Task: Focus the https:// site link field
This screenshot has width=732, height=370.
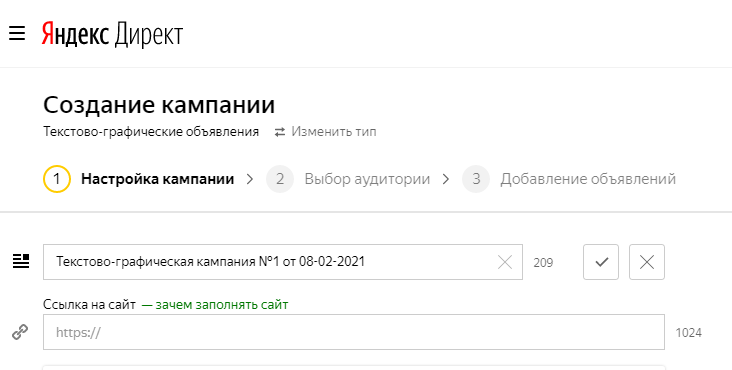Action: tap(353, 332)
